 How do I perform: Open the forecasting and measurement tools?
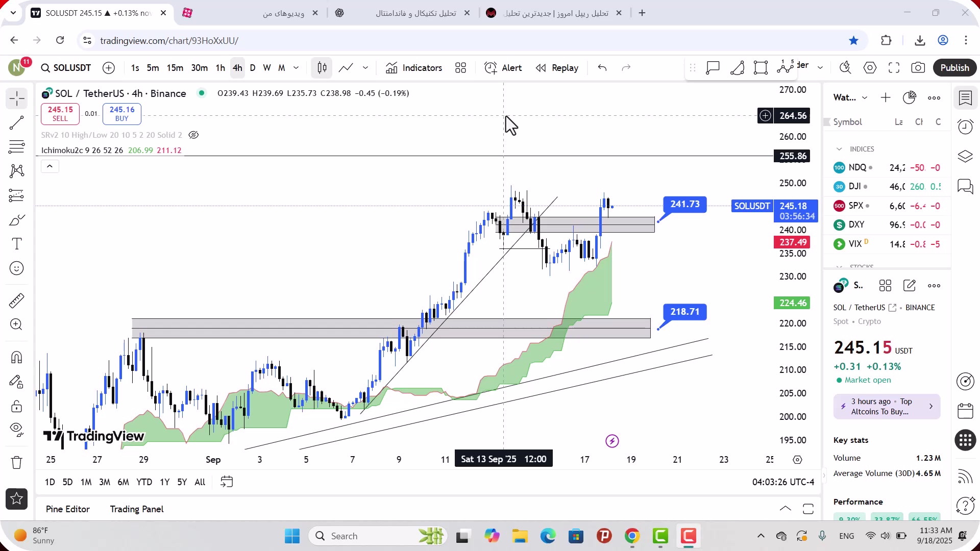(17, 195)
